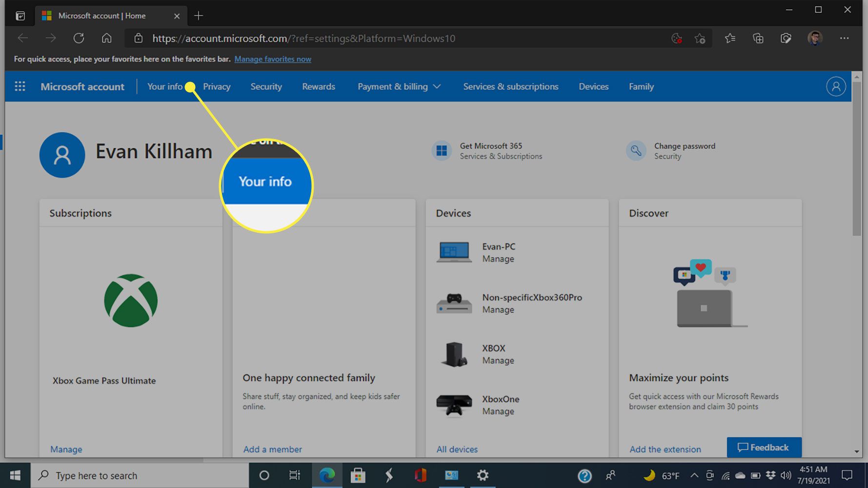868x488 pixels.
Task: Click the account avatar in blue header
Action: pos(835,86)
